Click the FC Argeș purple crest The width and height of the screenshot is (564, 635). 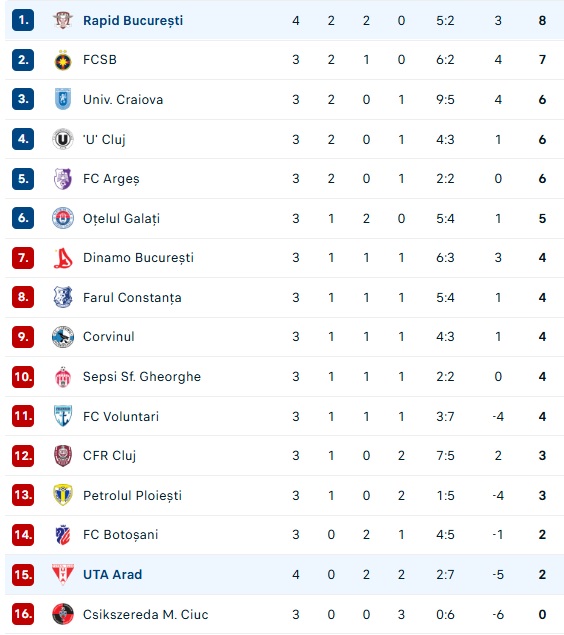pos(63,179)
